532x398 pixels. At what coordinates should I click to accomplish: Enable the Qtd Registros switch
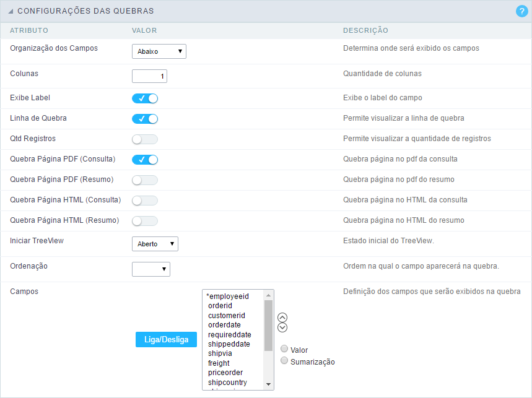click(145, 139)
